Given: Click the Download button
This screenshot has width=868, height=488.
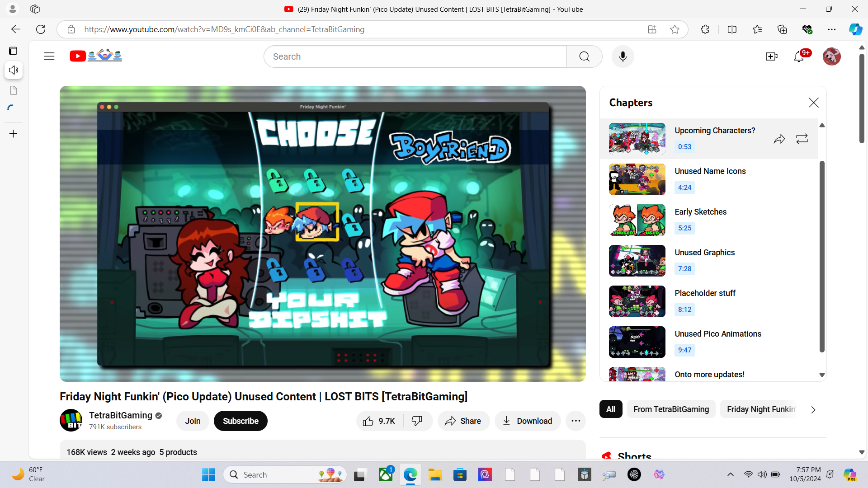Looking at the screenshot, I should tap(527, 421).
